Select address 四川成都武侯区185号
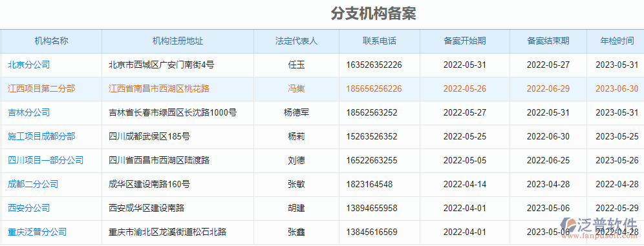Viewport: 644px width, 246px height. [x=149, y=136]
